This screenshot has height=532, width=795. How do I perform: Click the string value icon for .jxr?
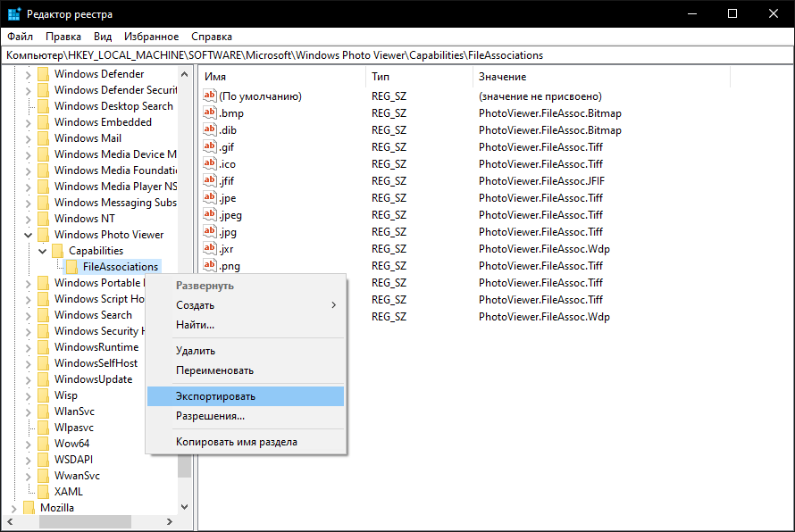pos(210,249)
